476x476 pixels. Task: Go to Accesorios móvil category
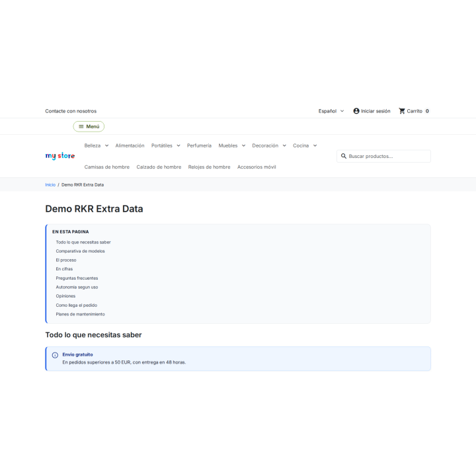point(257,167)
